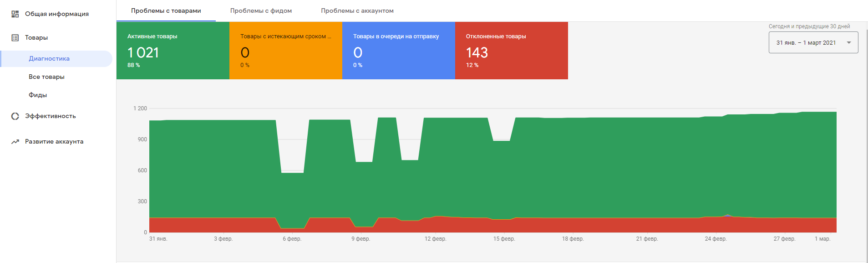Image resolution: width=868 pixels, height=263 pixels.
Task: Switch to Проблемы с фидом tab
Action: 261,11
